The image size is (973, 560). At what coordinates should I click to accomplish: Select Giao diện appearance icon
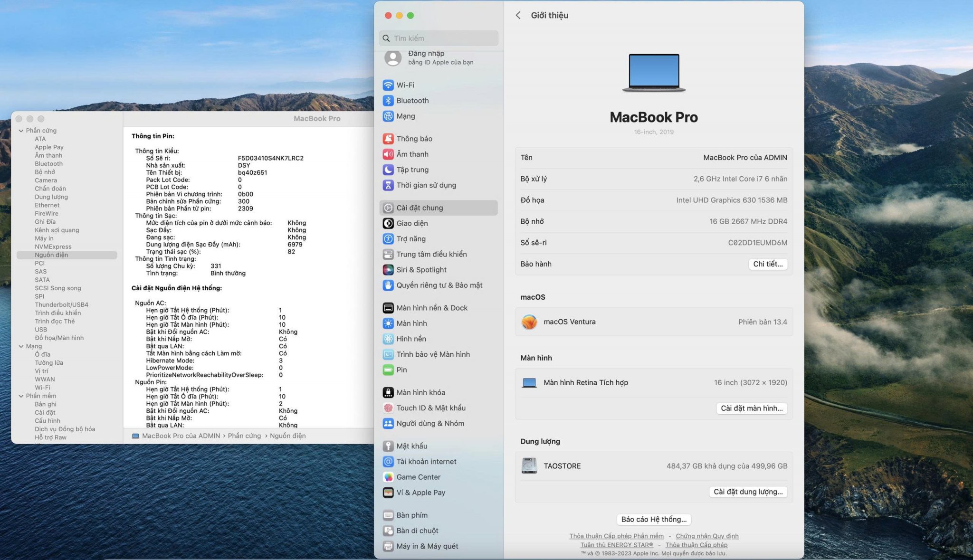coord(388,223)
